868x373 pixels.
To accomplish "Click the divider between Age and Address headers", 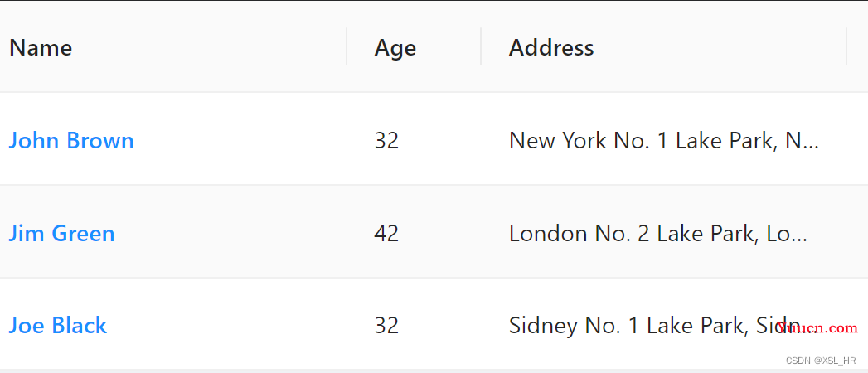I will point(481,46).
